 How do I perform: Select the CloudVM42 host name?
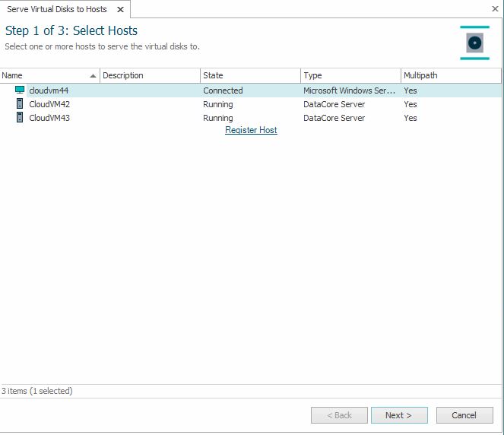pos(49,104)
